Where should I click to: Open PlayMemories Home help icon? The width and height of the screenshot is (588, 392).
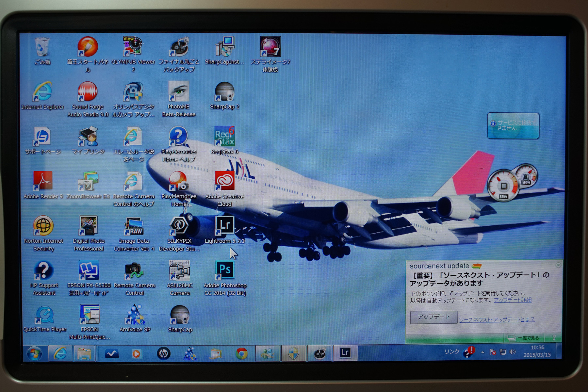tap(179, 144)
